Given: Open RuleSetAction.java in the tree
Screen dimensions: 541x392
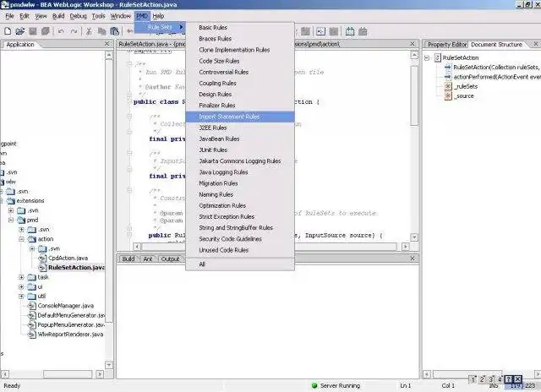Looking at the screenshot, I should pyautogui.click(x=77, y=268).
